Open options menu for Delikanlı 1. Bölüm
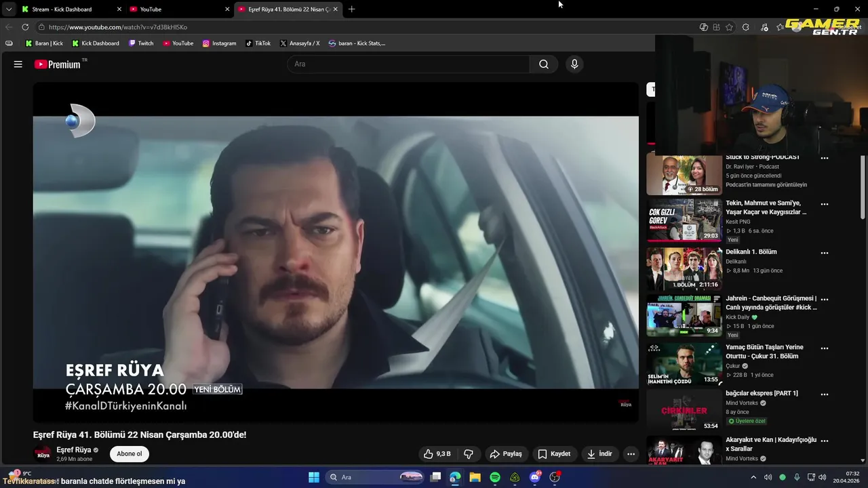The height and width of the screenshot is (488, 868). 825,253
